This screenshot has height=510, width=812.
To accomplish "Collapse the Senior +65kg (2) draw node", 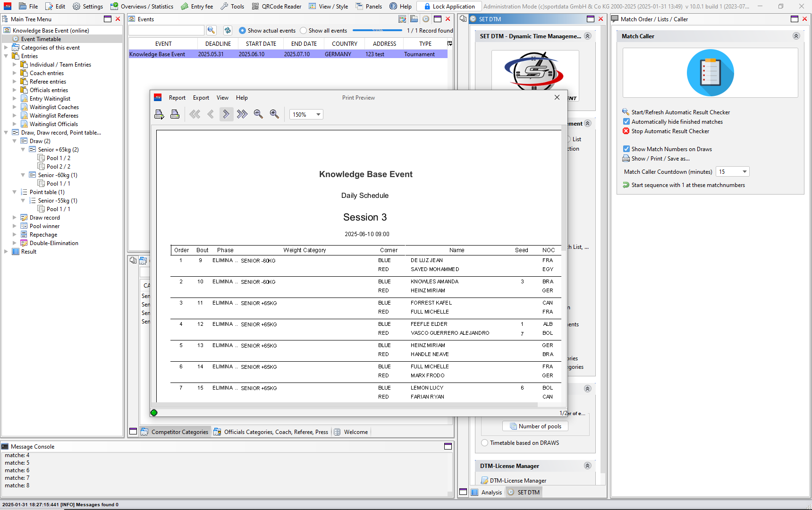I will point(23,149).
